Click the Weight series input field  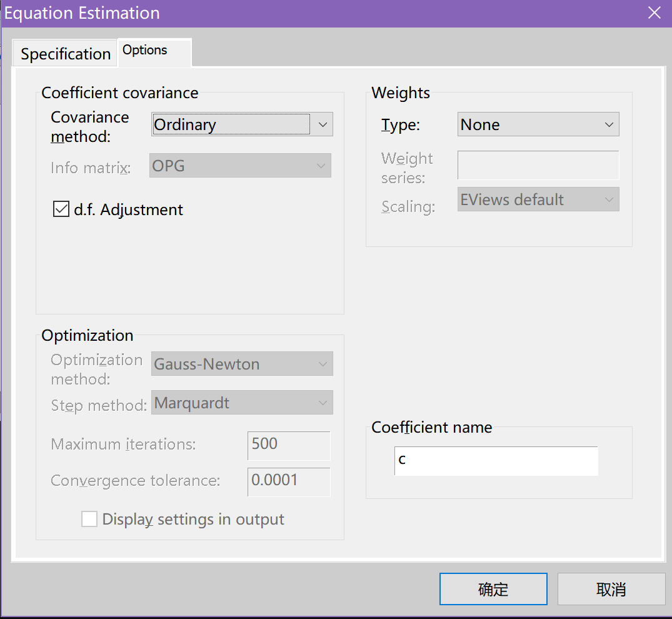point(538,165)
